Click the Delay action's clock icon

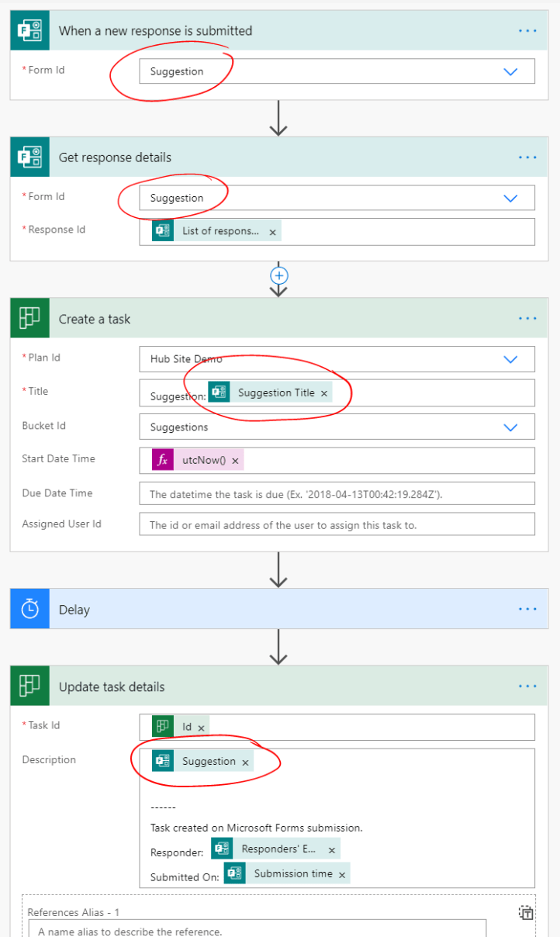click(29, 609)
